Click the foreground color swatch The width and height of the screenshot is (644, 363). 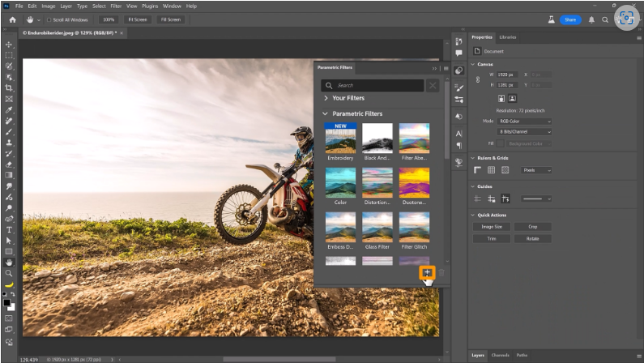click(x=6, y=303)
